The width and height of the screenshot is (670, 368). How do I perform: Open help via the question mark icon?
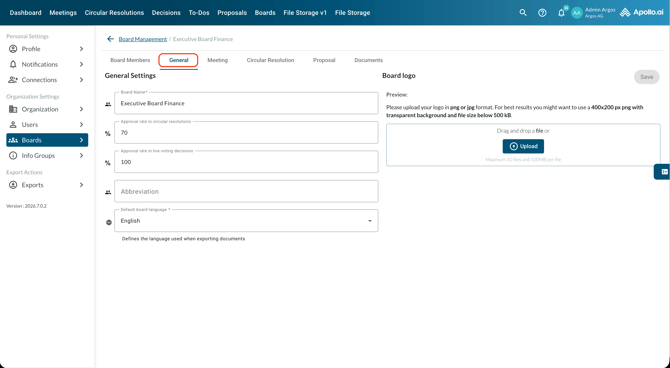coord(542,13)
